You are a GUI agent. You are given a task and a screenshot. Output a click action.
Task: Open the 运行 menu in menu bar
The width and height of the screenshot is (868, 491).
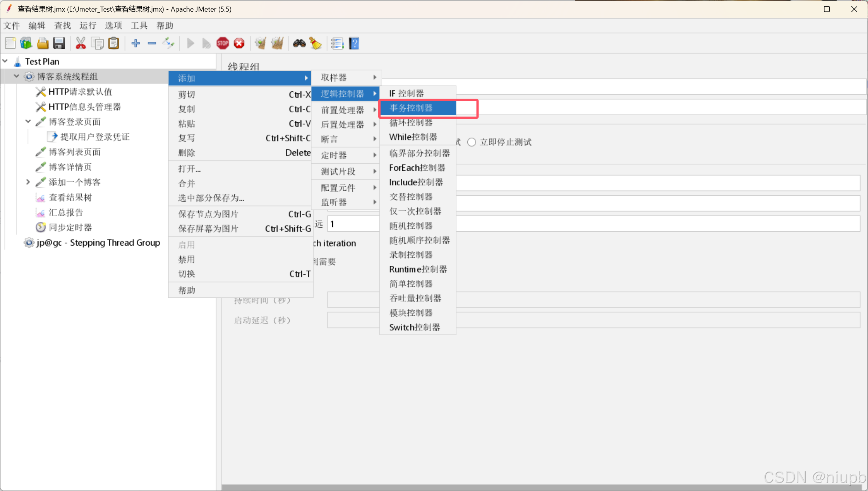point(87,26)
